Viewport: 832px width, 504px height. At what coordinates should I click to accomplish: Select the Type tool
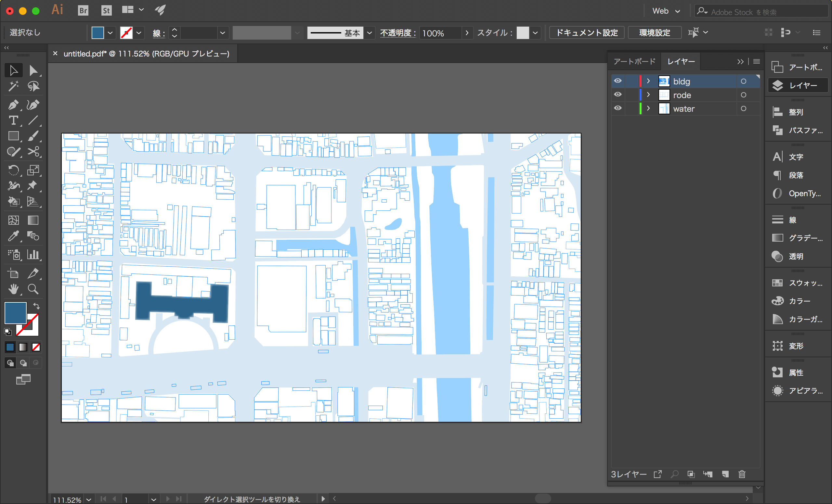[x=13, y=120]
